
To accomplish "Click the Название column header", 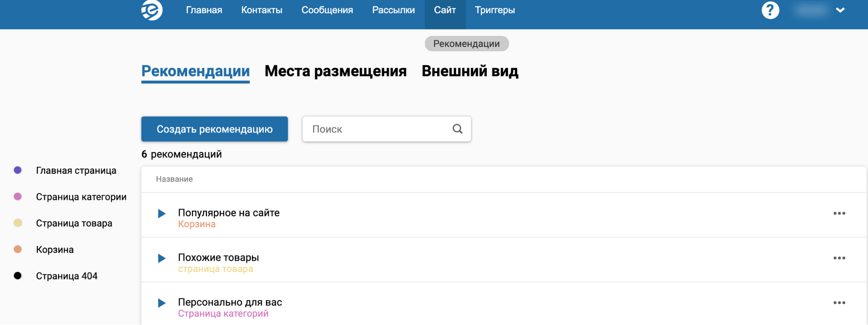I will coord(175,179).
